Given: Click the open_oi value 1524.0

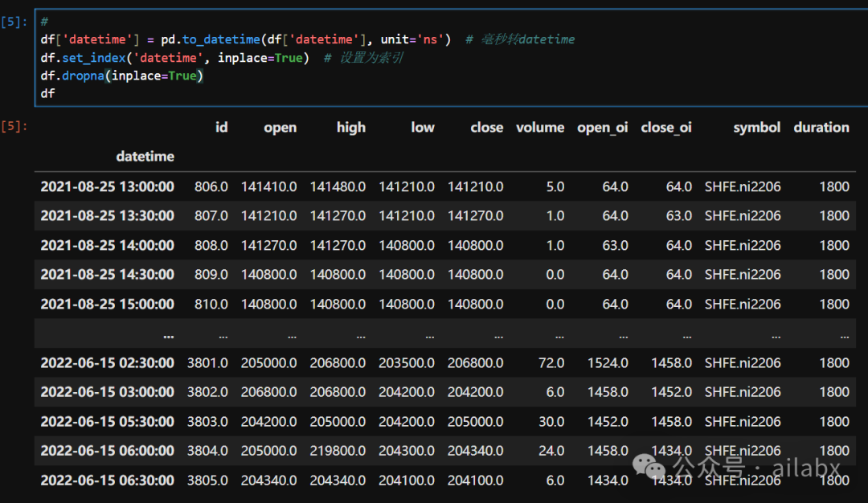Looking at the screenshot, I should 608,363.
